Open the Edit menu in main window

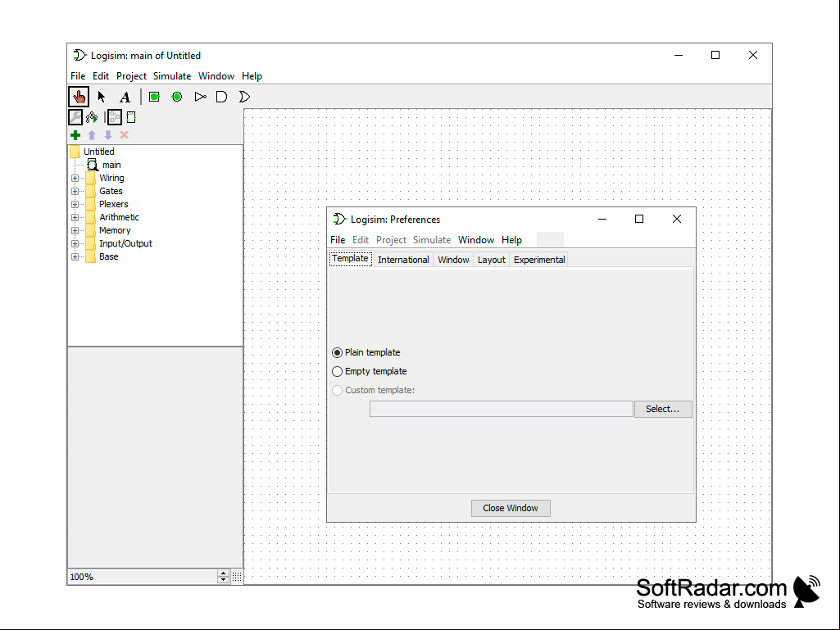coord(101,76)
